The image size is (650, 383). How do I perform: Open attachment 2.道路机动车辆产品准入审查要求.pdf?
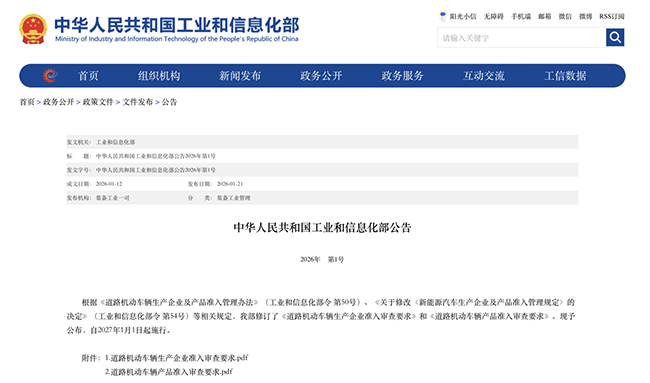169,372
